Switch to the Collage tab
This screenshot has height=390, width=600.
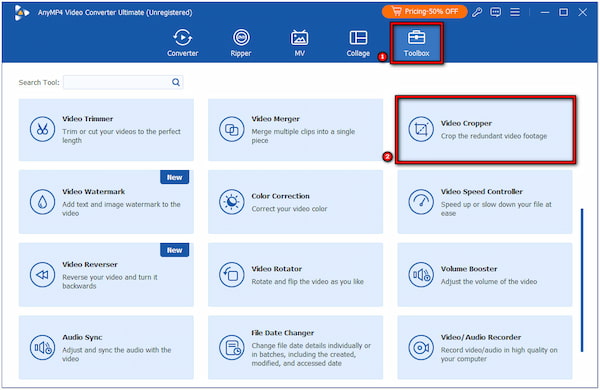tap(358, 42)
